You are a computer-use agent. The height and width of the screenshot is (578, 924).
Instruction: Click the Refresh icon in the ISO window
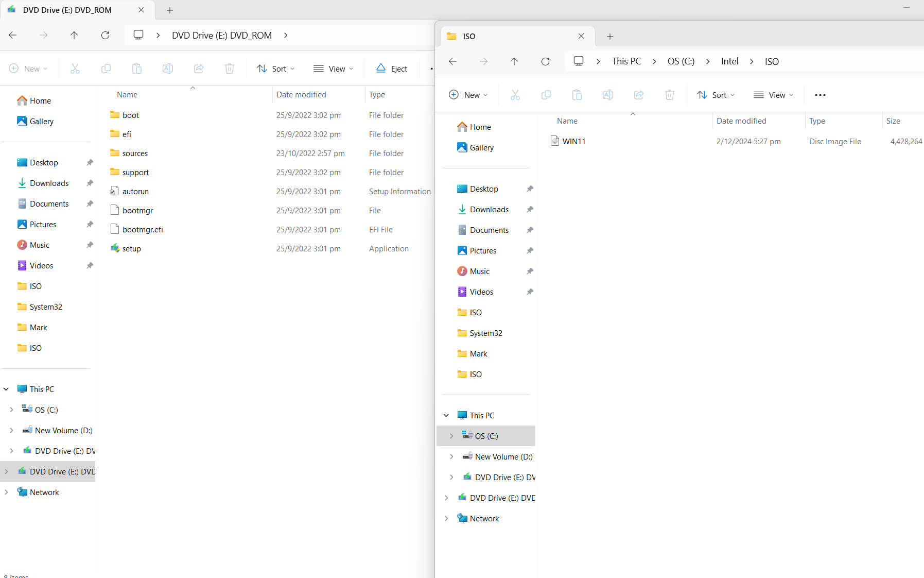(x=545, y=61)
